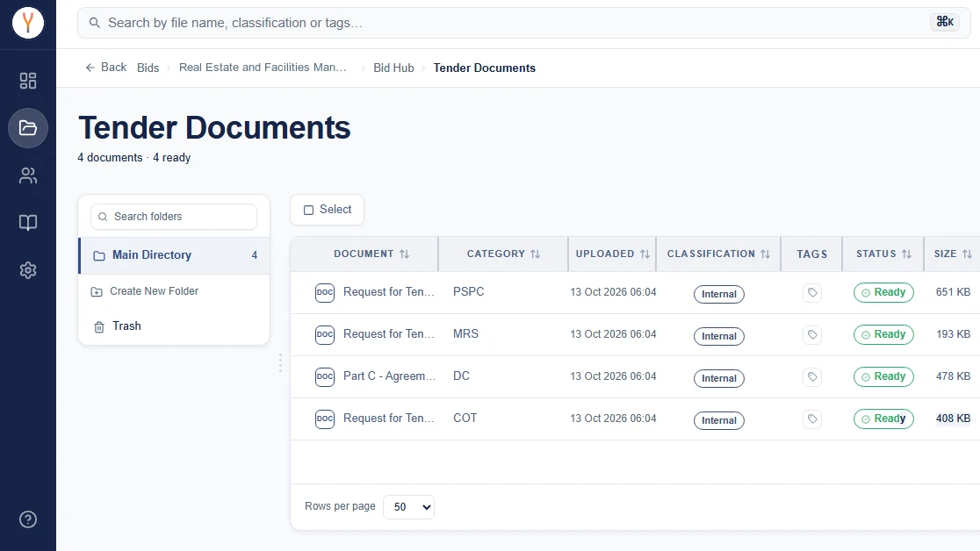980x551 pixels.
Task: Go to Bids breadcrumb
Action: pos(148,68)
